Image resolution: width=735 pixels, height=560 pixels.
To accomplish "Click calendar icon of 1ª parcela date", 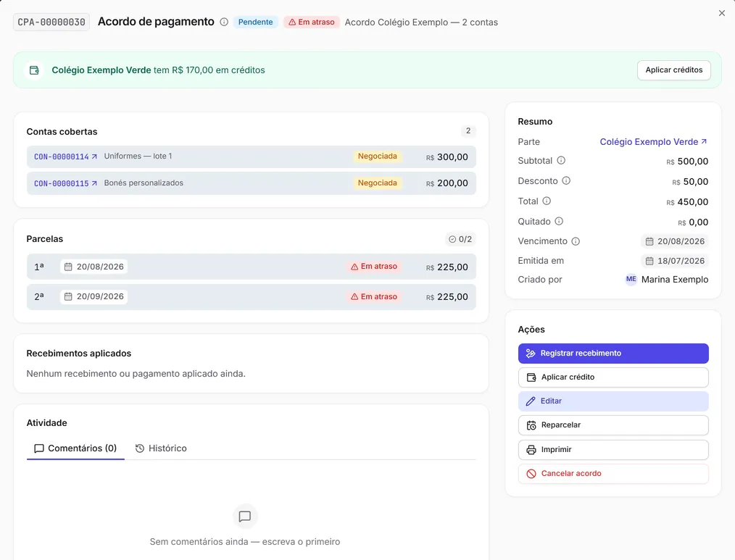I will tap(68, 267).
